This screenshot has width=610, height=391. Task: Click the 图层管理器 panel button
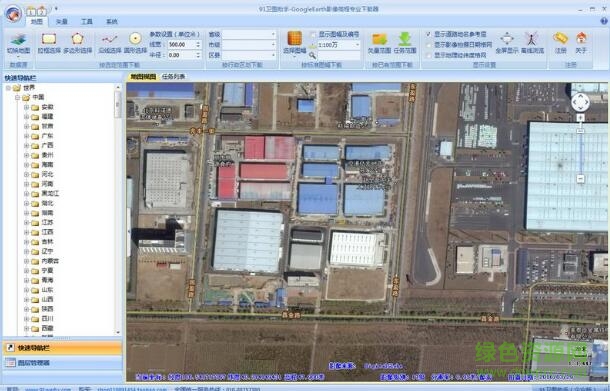pyautogui.click(x=62, y=363)
